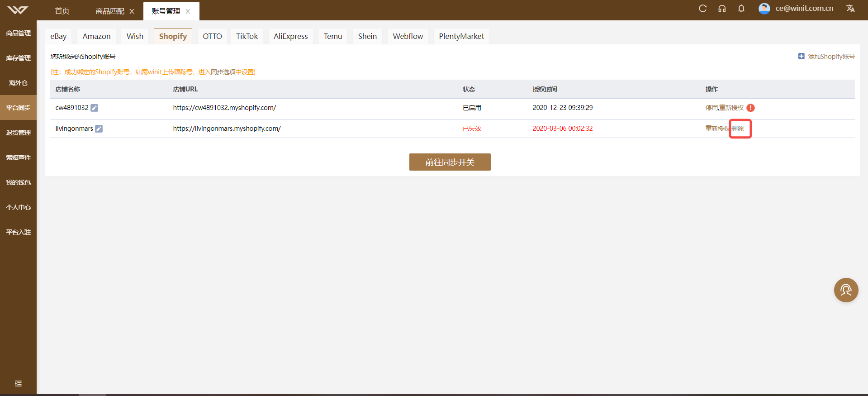Viewport: 868px width, 396px height.
Task: Click the user avatar icon
Action: [x=764, y=8]
